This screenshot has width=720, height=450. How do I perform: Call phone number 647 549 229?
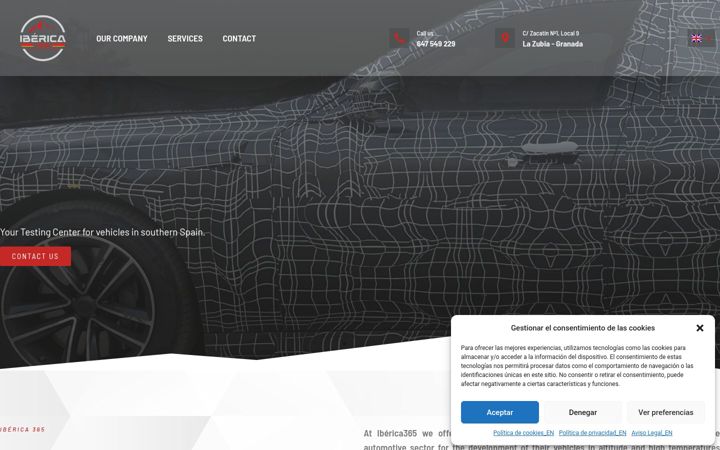pyautogui.click(x=436, y=44)
